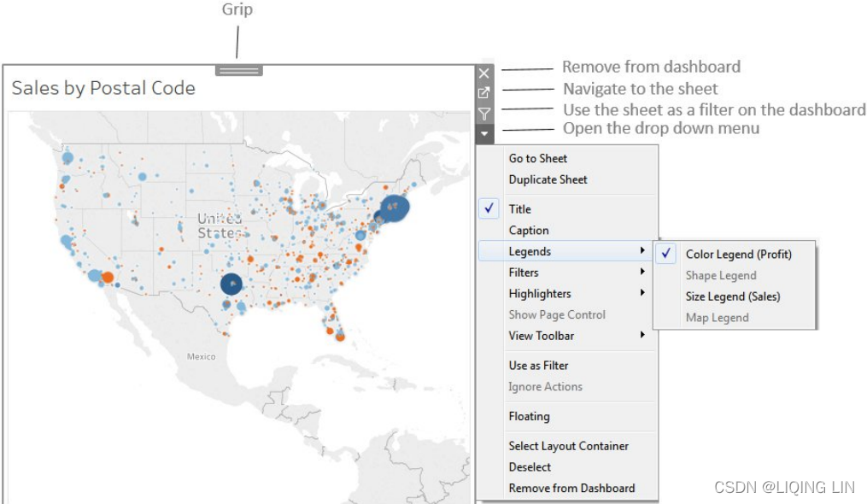Click Remove from Dashboard menu item
The width and height of the screenshot is (867, 504).
568,488
